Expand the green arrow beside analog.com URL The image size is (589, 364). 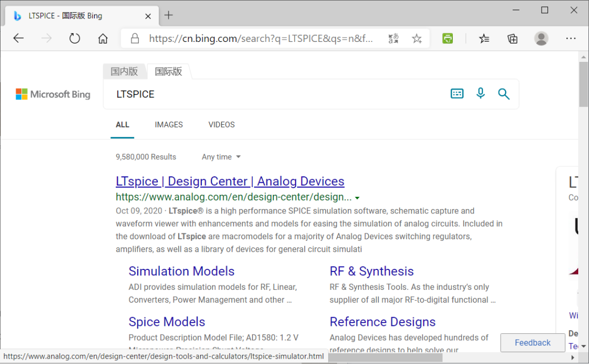click(x=357, y=198)
